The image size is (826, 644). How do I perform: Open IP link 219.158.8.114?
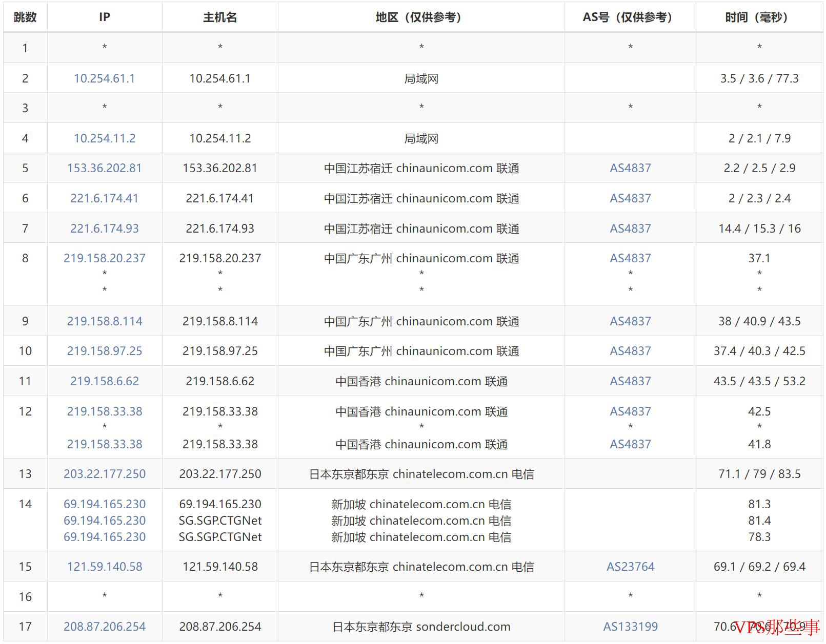[x=105, y=321]
